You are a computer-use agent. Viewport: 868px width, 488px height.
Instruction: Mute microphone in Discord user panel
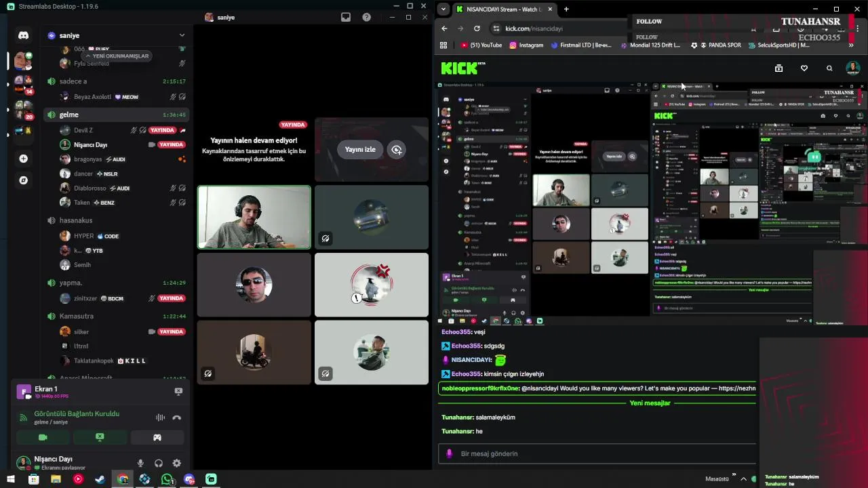[140, 464]
